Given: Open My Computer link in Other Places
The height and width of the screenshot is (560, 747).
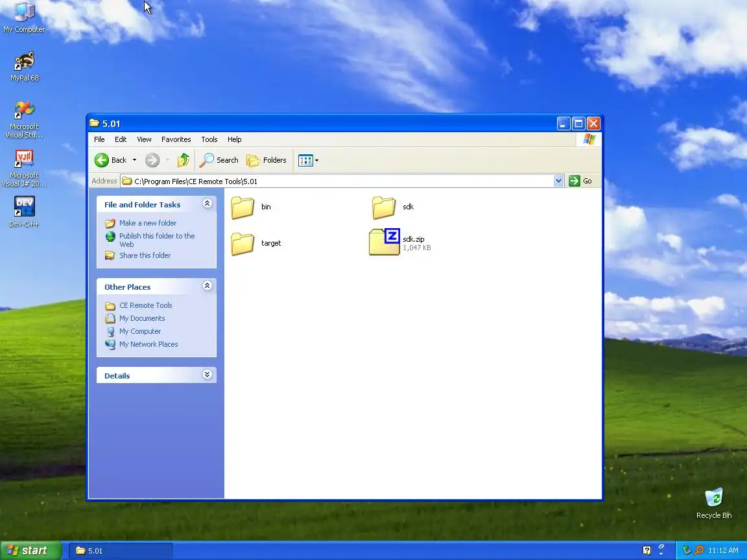Looking at the screenshot, I should click(140, 331).
